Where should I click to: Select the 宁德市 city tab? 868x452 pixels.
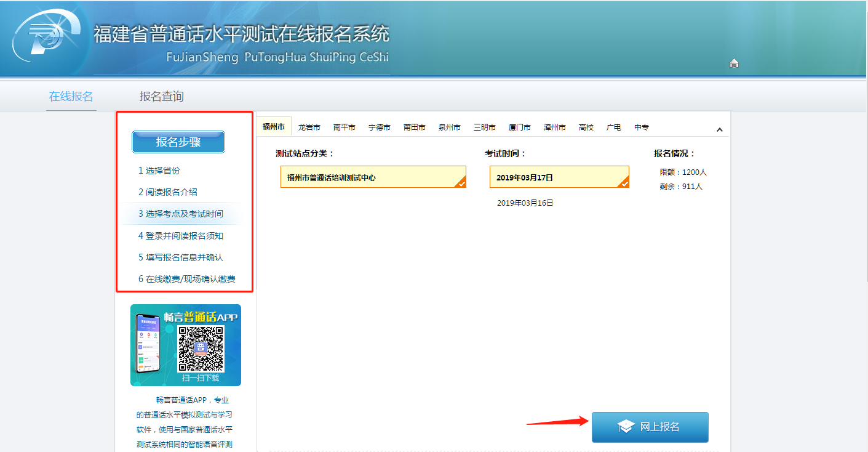(380, 127)
